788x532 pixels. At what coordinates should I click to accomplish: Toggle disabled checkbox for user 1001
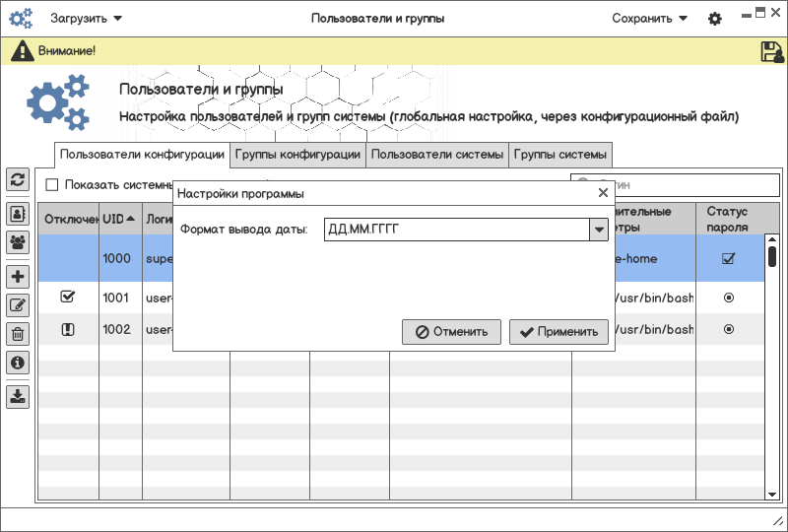point(68,297)
